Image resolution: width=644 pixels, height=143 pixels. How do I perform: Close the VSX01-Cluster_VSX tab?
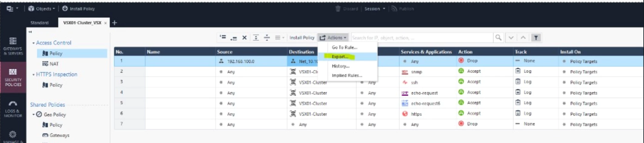(105, 23)
